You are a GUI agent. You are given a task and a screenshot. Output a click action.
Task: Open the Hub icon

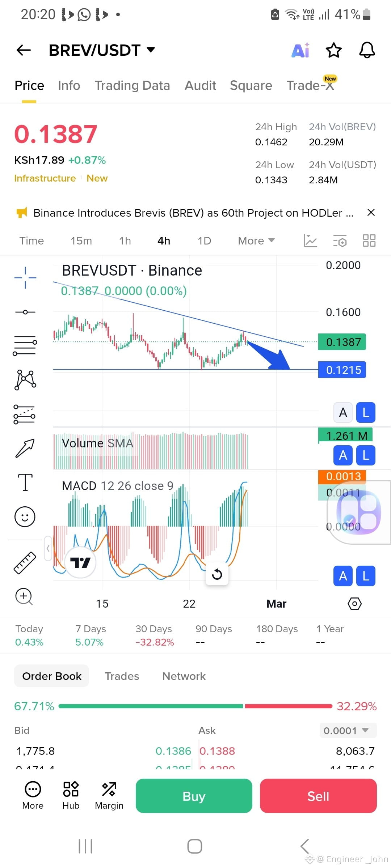coord(71,796)
